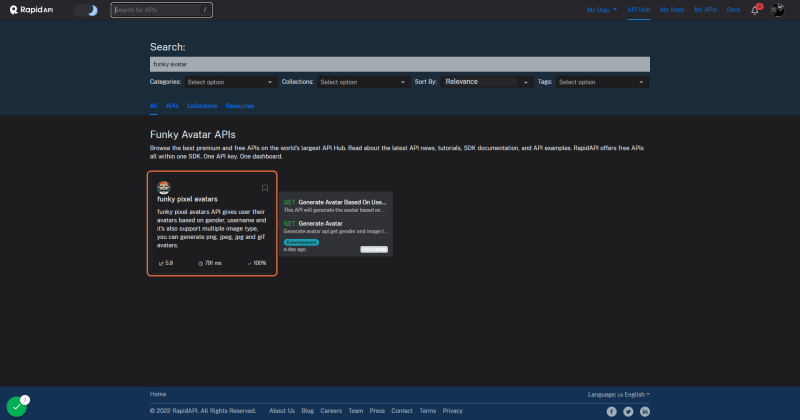This screenshot has width=800, height=420.
Task: Open user profile avatar menu
Action: tap(778, 10)
